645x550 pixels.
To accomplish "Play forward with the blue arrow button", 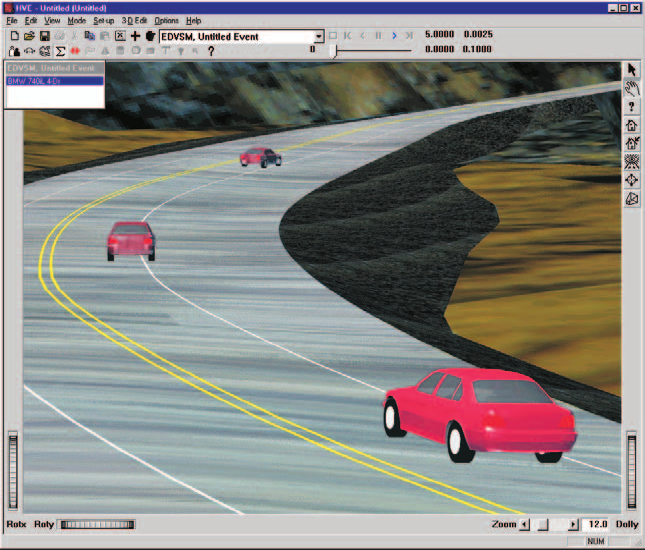I will coord(394,36).
